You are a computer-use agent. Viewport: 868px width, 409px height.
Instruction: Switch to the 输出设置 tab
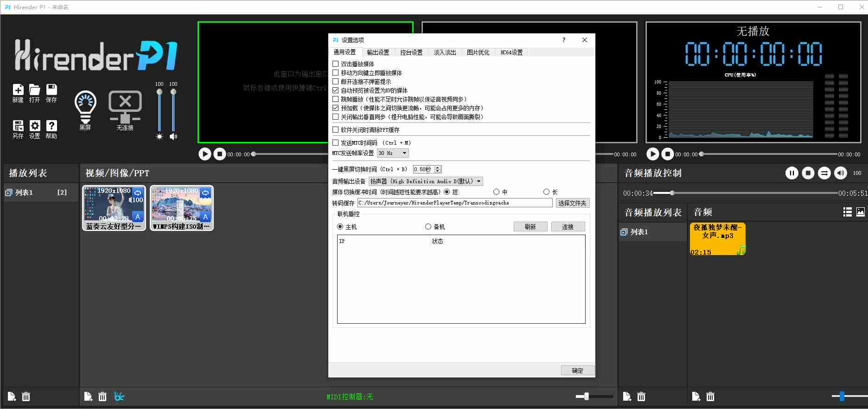[x=378, y=52]
